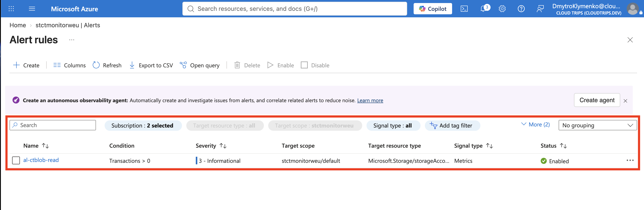This screenshot has width=644, height=210.
Task: Sort by the Signal type column header
Action: (473, 146)
